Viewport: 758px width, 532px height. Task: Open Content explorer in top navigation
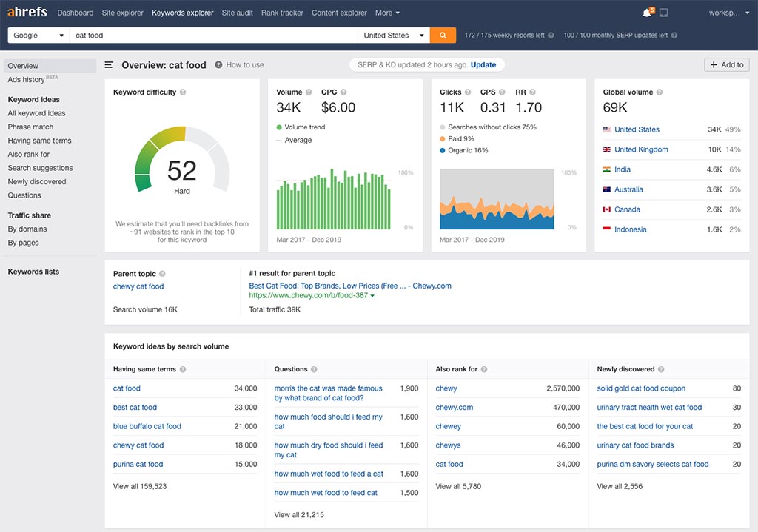coord(339,13)
